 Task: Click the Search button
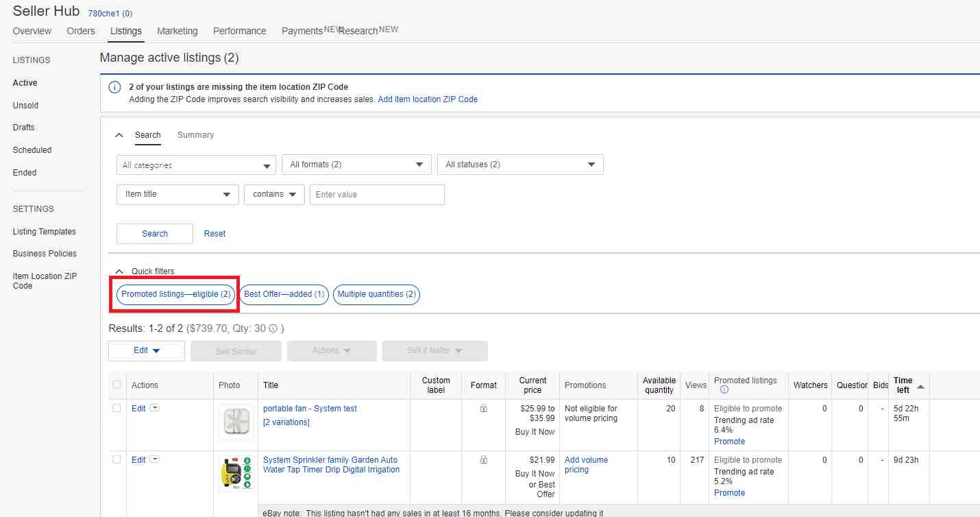pyautogui.click(x=155, y=234)
